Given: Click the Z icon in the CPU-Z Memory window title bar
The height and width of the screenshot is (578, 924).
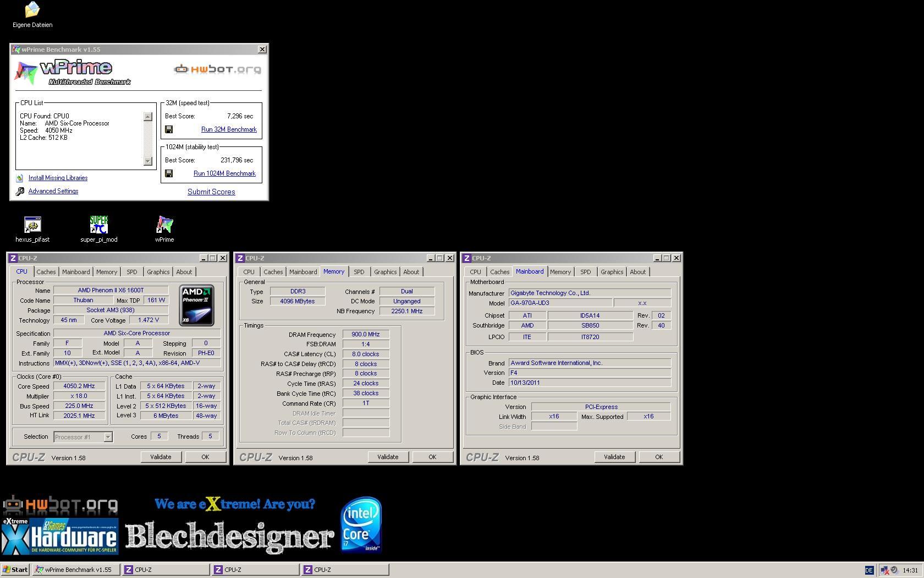Looking at the screenshot, I should click(x=240, y=258).
